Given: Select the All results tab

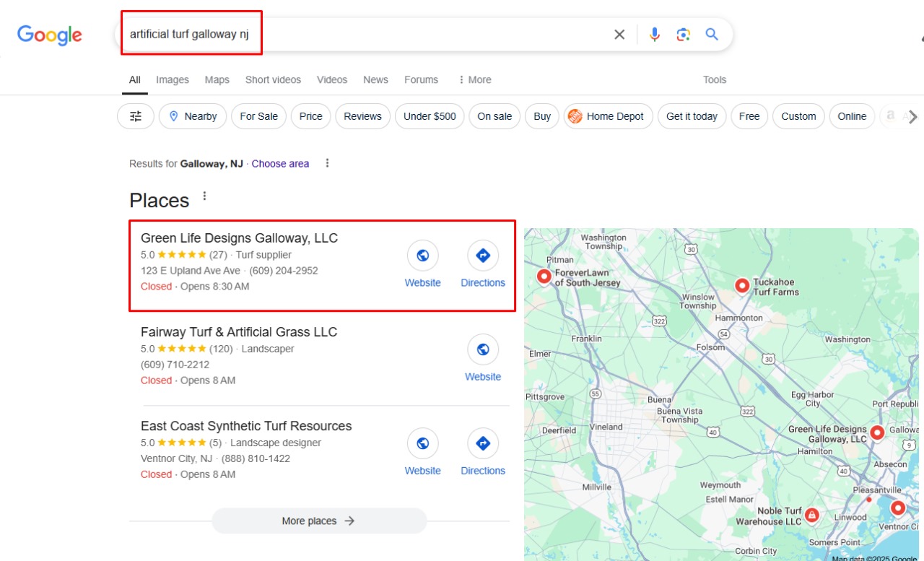Looking at the screenshot, I should [135, 79].
